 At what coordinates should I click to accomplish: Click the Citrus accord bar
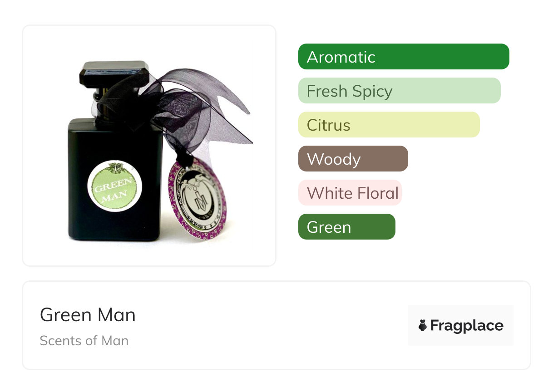point(389,125)
